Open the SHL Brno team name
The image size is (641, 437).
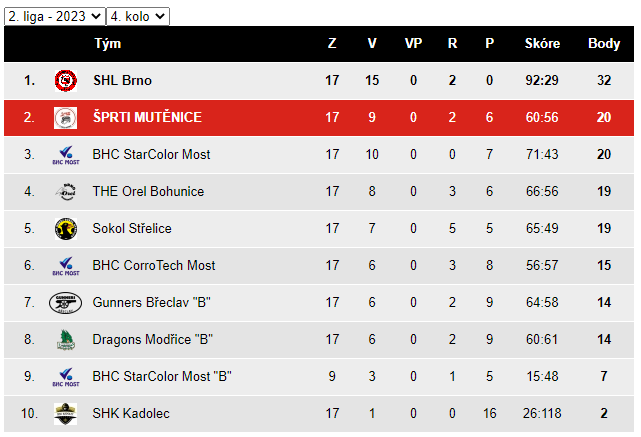coord(122,81)
